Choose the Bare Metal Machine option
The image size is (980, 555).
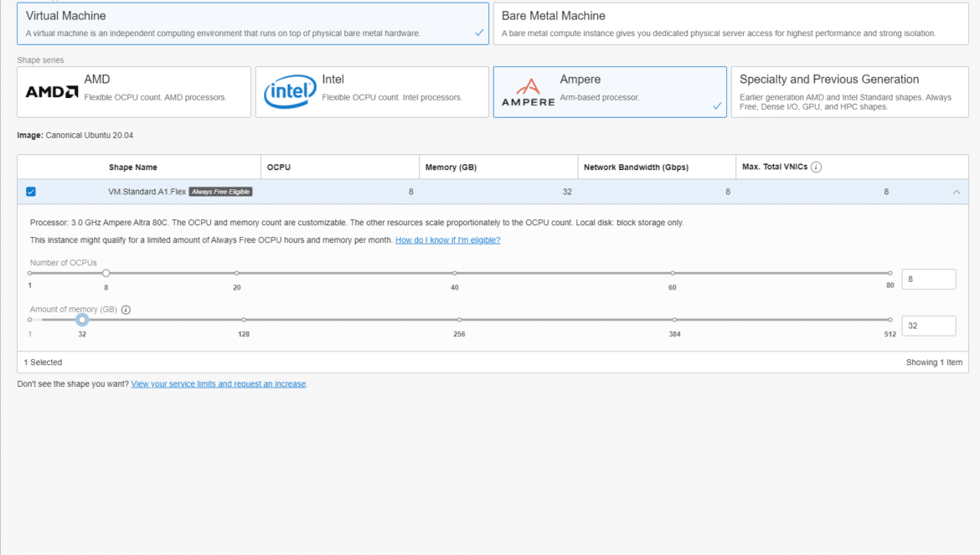(730, 23)
